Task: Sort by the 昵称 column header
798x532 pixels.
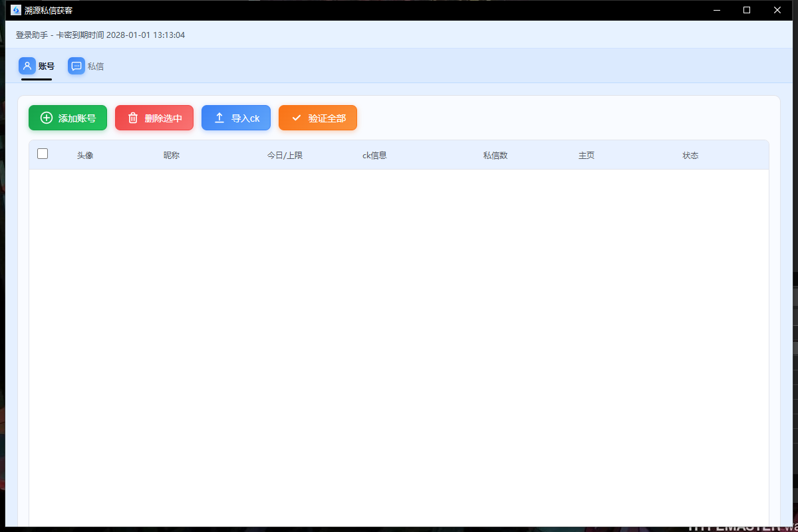Action: click(x=172, y=156)
